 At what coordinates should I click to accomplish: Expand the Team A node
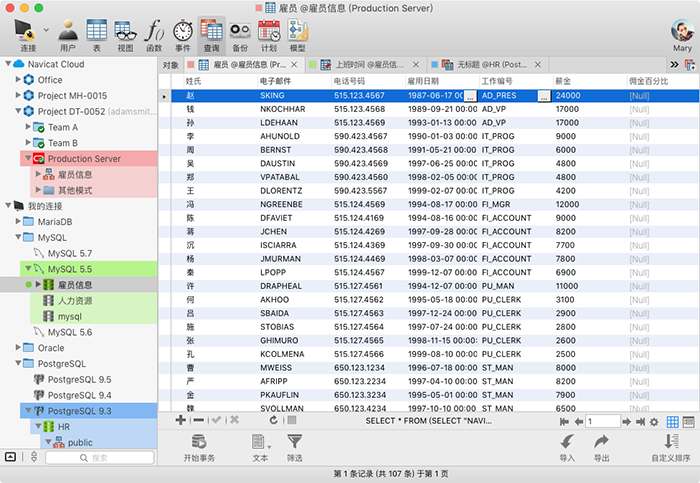tap(28, 127)
